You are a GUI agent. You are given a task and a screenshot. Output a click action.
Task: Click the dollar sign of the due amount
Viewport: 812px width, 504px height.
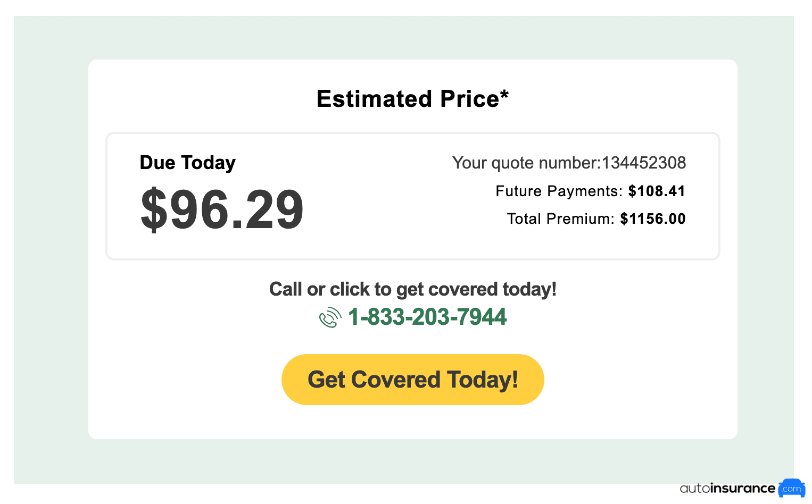(154, 210)
